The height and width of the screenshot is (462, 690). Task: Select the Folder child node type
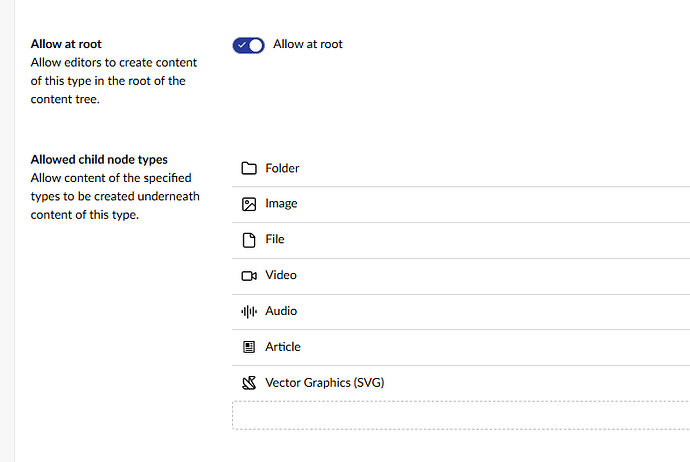click(x=461, y=169)
